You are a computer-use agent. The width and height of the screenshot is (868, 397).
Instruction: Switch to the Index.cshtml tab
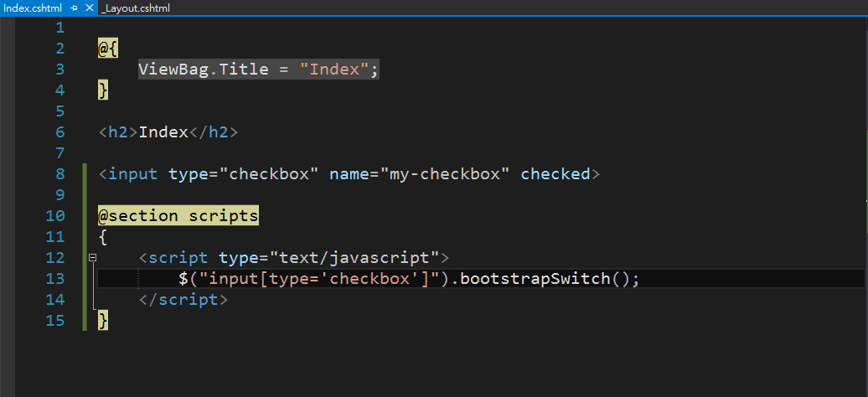32,8
